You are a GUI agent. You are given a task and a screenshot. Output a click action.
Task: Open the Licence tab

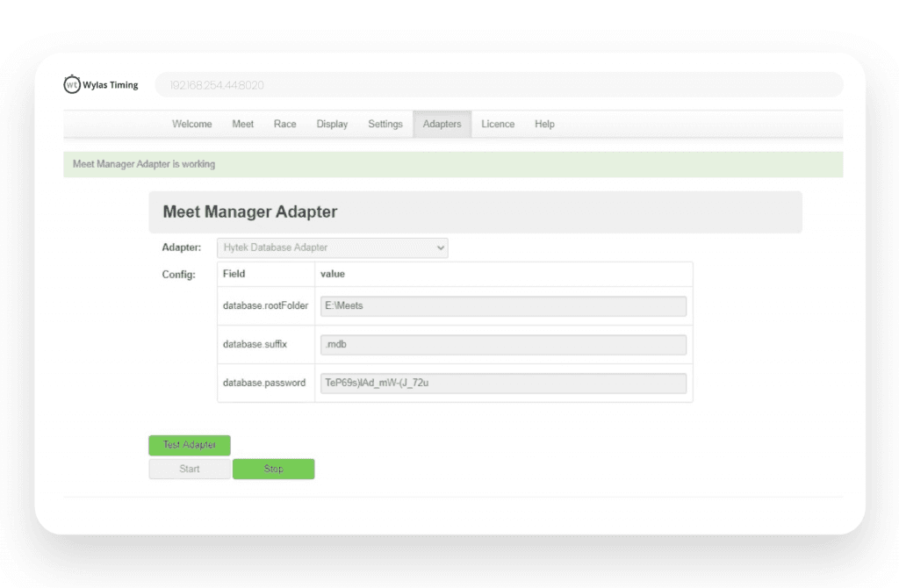(498, 124)
